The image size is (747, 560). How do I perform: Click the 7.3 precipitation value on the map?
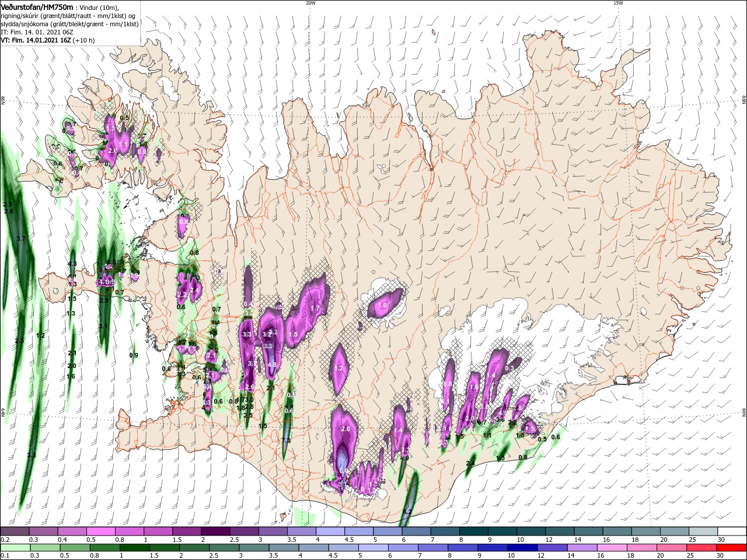click(x=285, y=440)
